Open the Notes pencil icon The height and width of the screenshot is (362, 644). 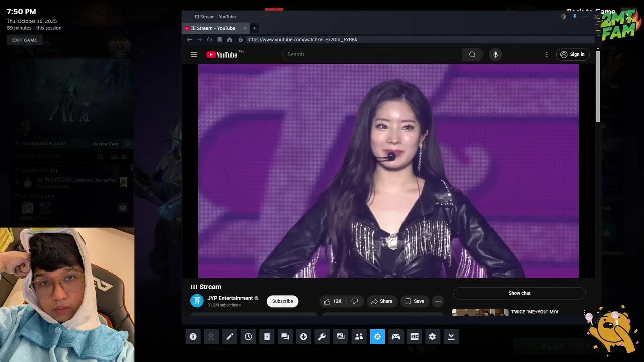point(230,337)
